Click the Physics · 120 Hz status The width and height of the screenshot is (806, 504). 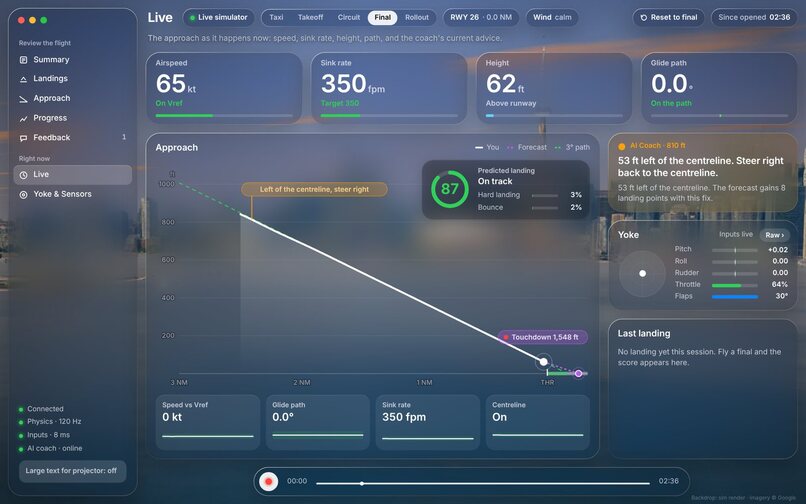50,422
